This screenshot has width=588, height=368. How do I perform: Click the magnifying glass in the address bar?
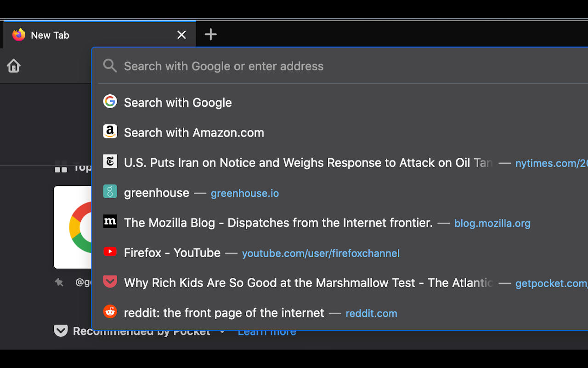point(110,66)
